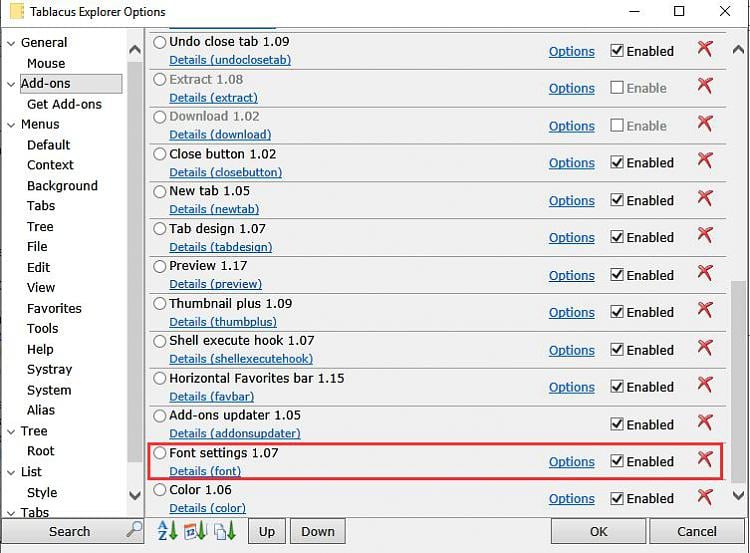Screen dimensions: 750x553
Task: Open Options for Color add-on
Action: point(572,498)
